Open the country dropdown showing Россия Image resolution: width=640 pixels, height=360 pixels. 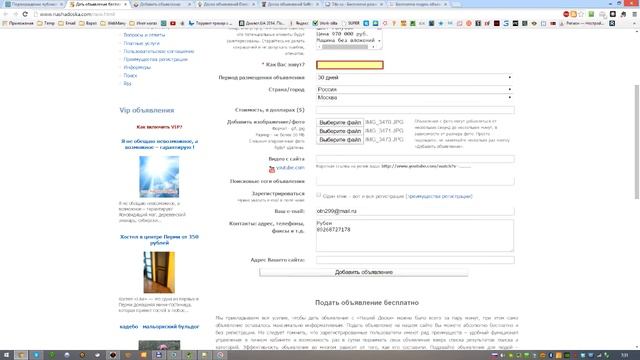click(415, 89)
